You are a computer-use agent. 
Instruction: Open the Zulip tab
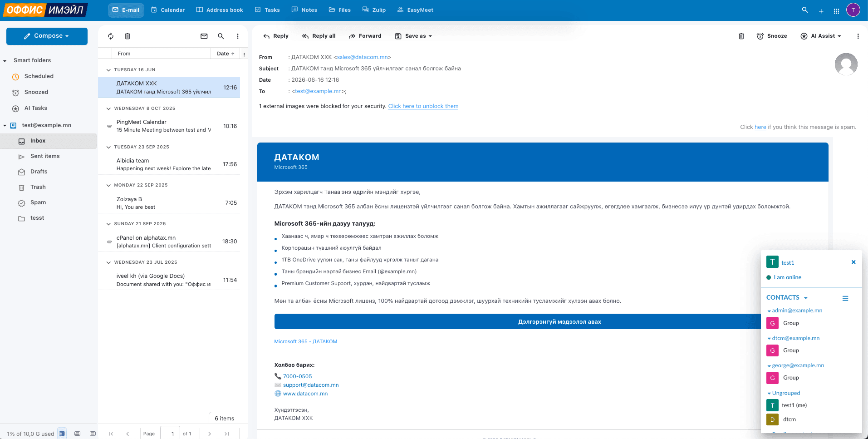click(374, 10)
